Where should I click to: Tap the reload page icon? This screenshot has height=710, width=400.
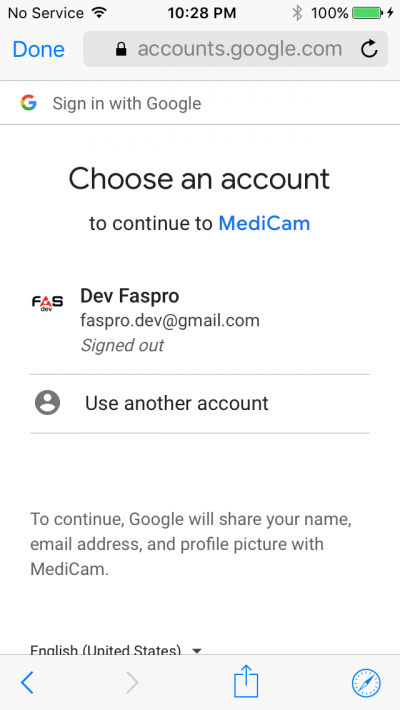(369, 49)
